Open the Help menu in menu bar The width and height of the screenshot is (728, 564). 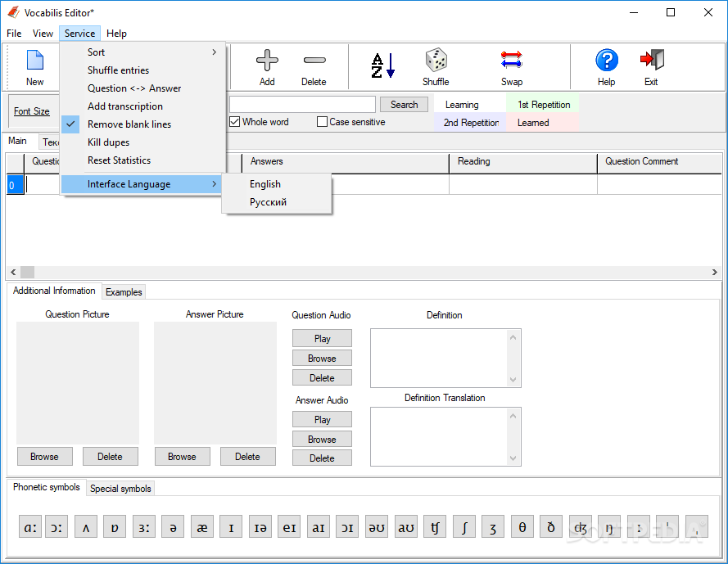tap(116, 34)
